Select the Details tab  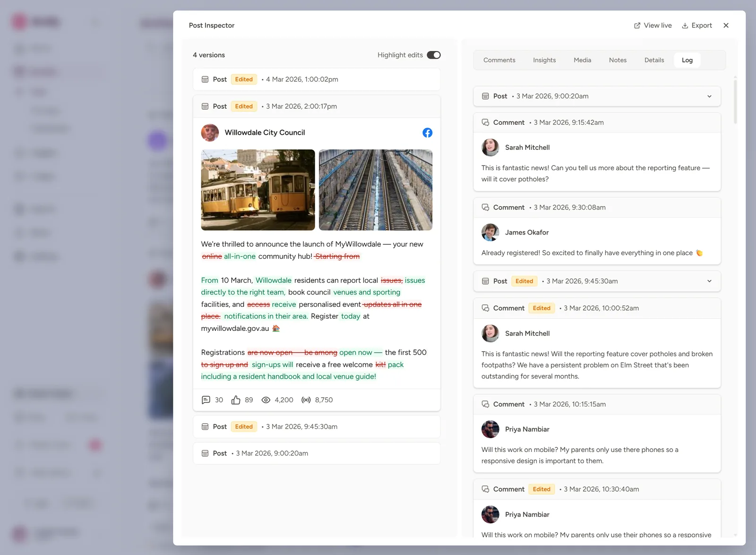[x=654, y=60]
